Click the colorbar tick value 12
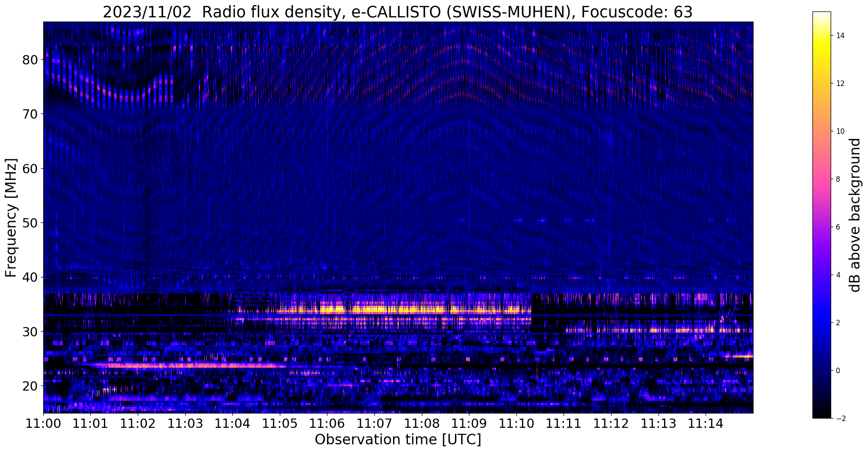The height and width of the screenshot is (452, 868). click(840, 83)
